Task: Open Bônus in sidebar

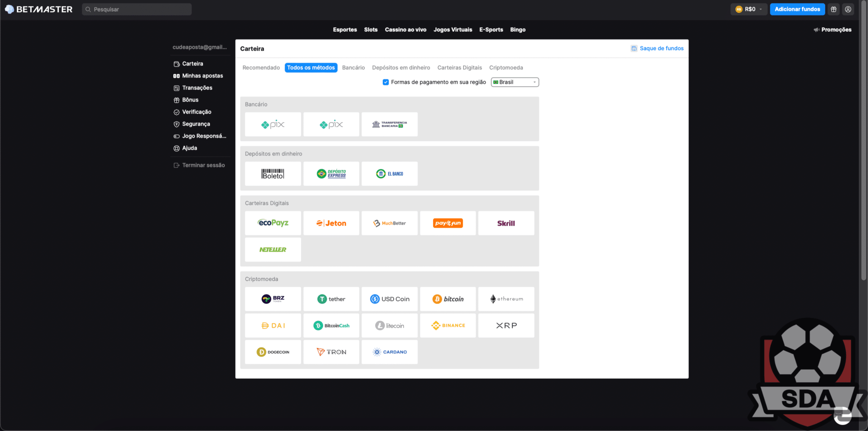Action: click(x=186, y=100)
